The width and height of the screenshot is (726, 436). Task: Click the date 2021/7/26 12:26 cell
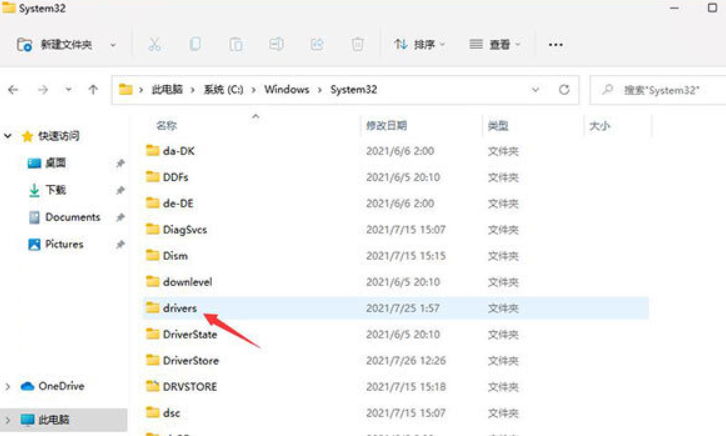point(406,361)
